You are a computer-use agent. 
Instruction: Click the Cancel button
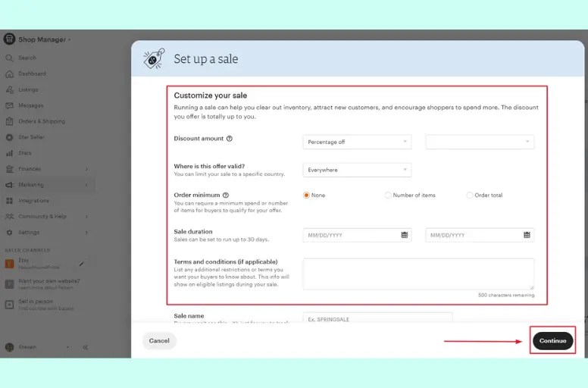pyautogui.click(x=159, y=341)
